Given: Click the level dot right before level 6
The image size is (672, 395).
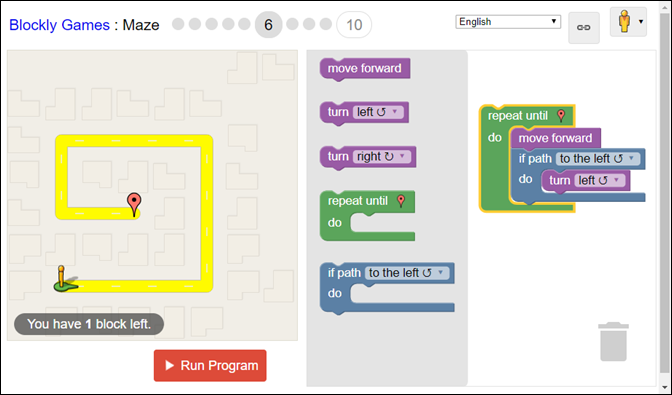Looking at the screenshot, I should (x=244, y=24).
